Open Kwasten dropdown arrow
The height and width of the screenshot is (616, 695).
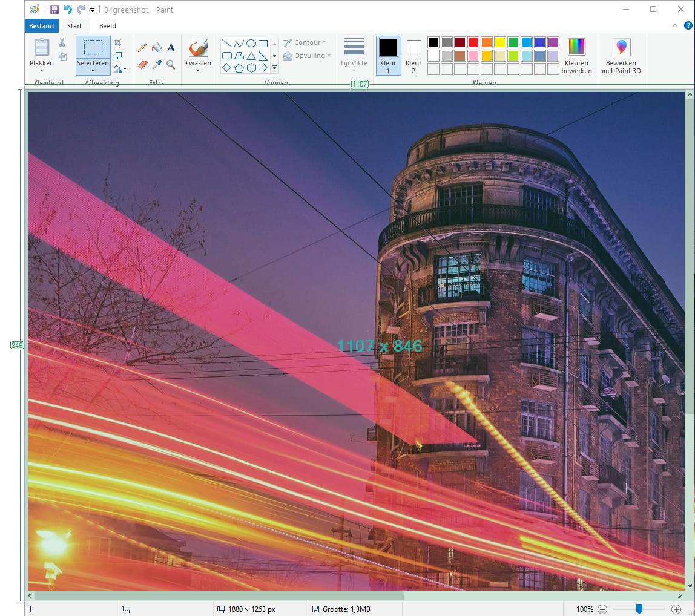[198, 70]
